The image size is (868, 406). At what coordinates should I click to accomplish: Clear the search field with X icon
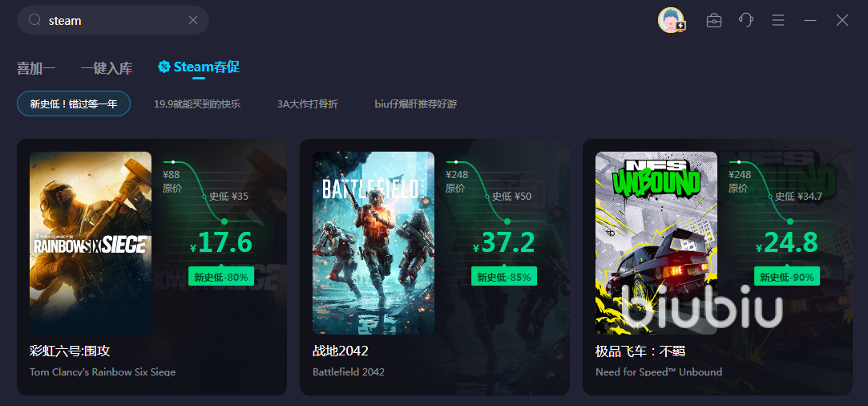click(193, 20)
